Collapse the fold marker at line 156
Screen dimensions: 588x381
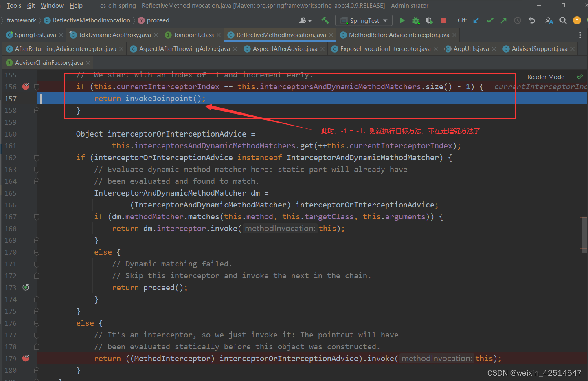click(x=37, y=87)
